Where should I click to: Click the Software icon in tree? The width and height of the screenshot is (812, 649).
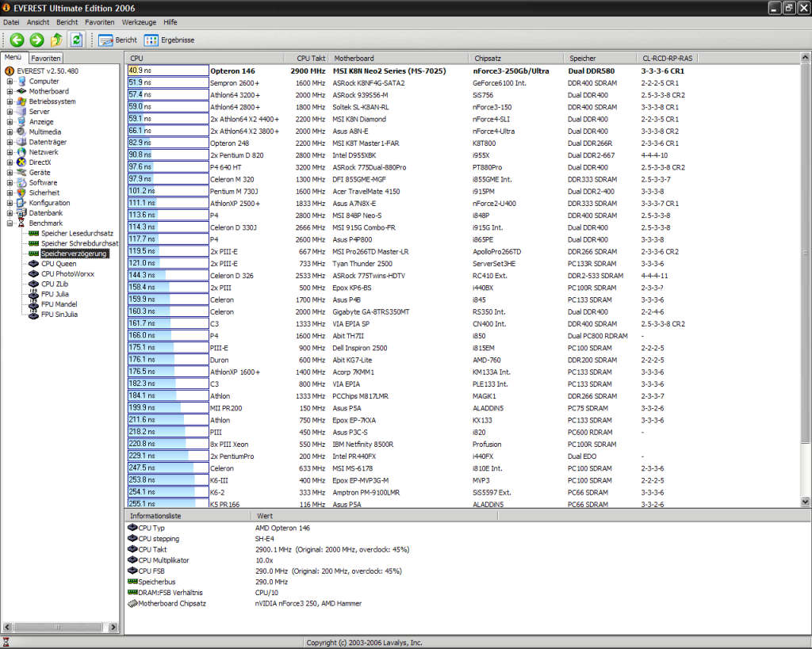coord(21,183)
